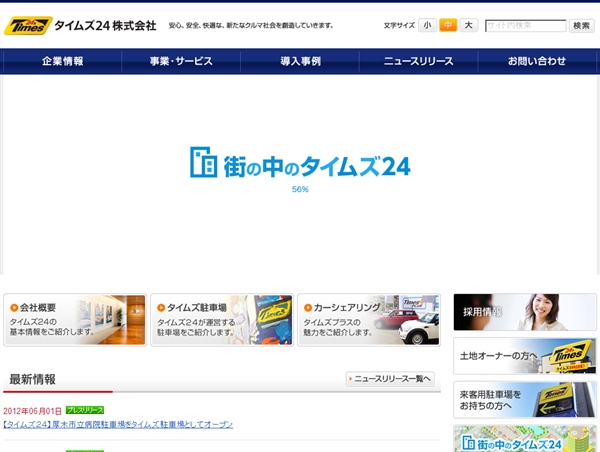Go to ニュースリリース一覧へ
Image resolution: width=600 pixels, height=452 pixels.
point(390,379)
